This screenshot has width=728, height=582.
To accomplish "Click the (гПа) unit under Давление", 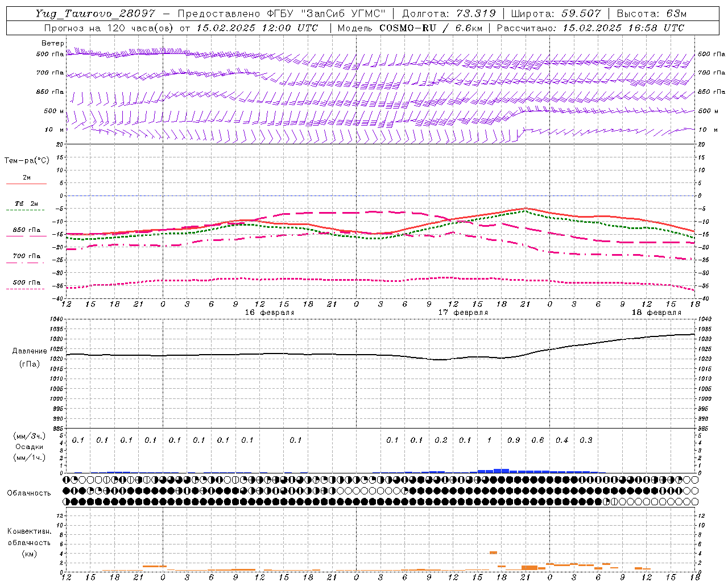I will coord(30,364).
